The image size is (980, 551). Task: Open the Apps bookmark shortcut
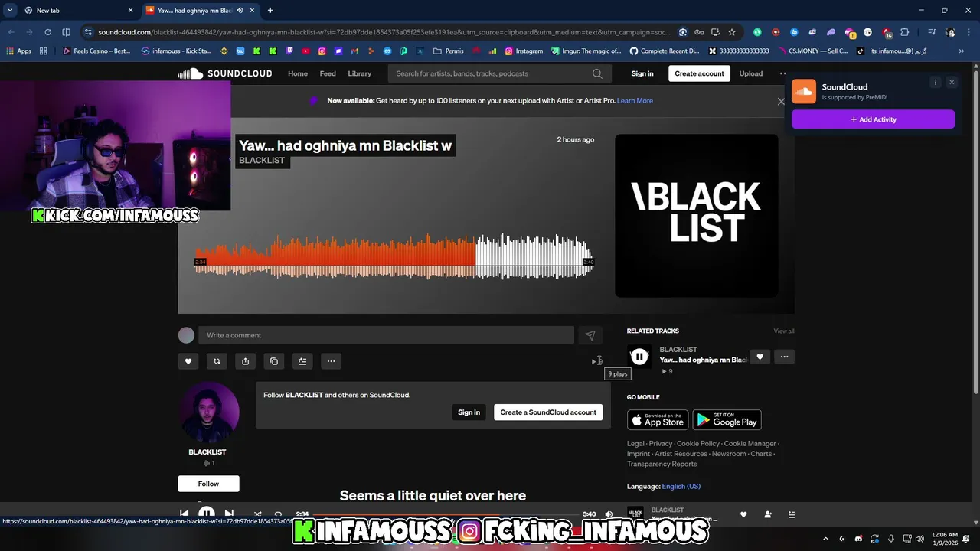pos(18,51)
